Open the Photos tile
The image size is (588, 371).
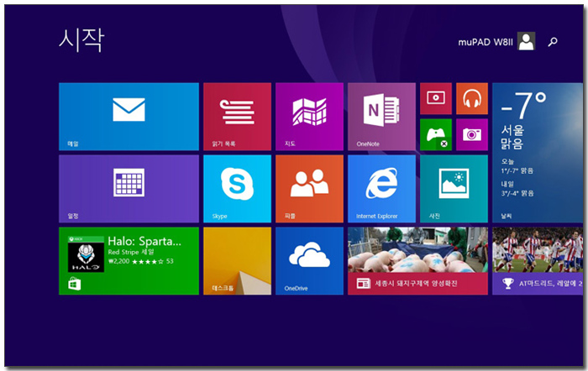point(454,189)
